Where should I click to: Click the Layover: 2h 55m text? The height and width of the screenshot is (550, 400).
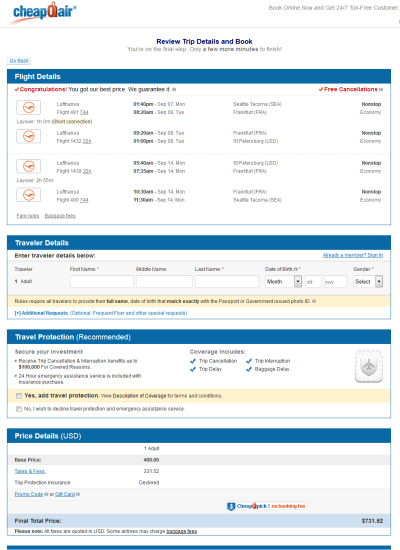[35, 180]
